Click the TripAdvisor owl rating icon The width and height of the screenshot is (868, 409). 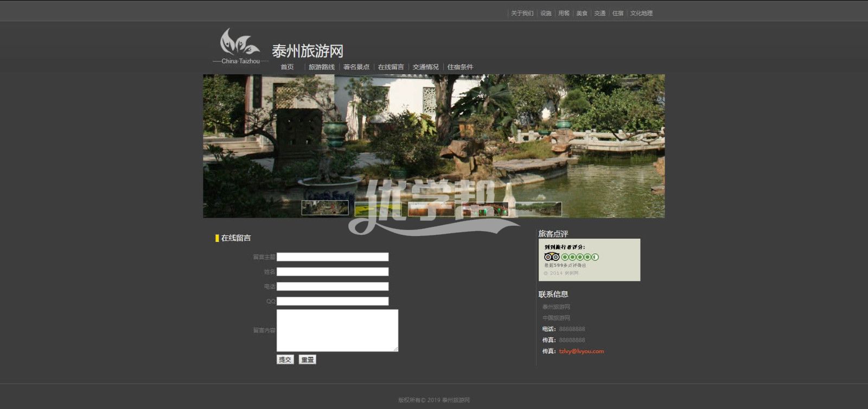point(552,257)
